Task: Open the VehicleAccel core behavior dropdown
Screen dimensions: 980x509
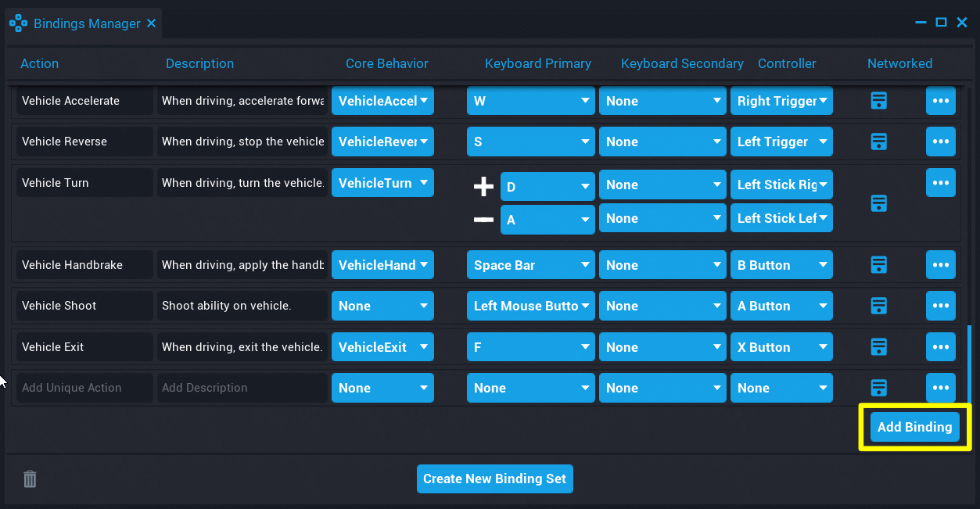Action: point(382,101)
